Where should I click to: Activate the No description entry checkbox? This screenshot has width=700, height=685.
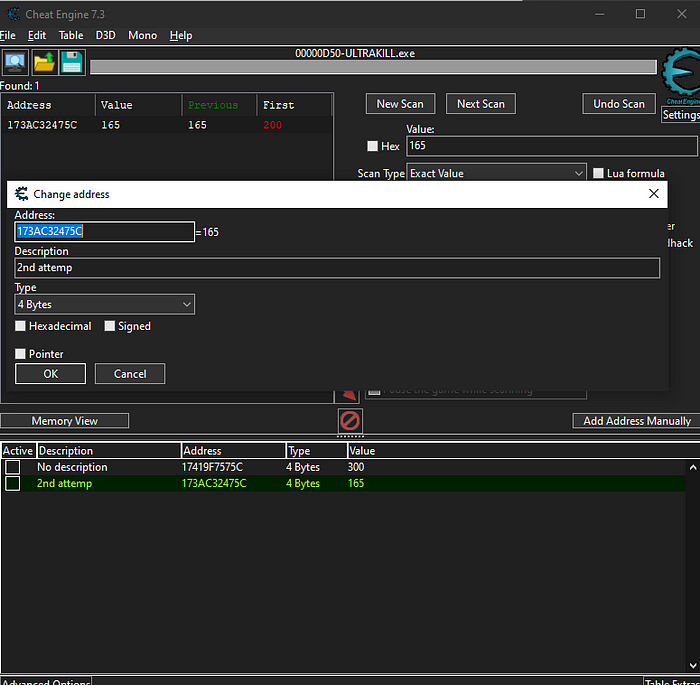tap(12, 467)
